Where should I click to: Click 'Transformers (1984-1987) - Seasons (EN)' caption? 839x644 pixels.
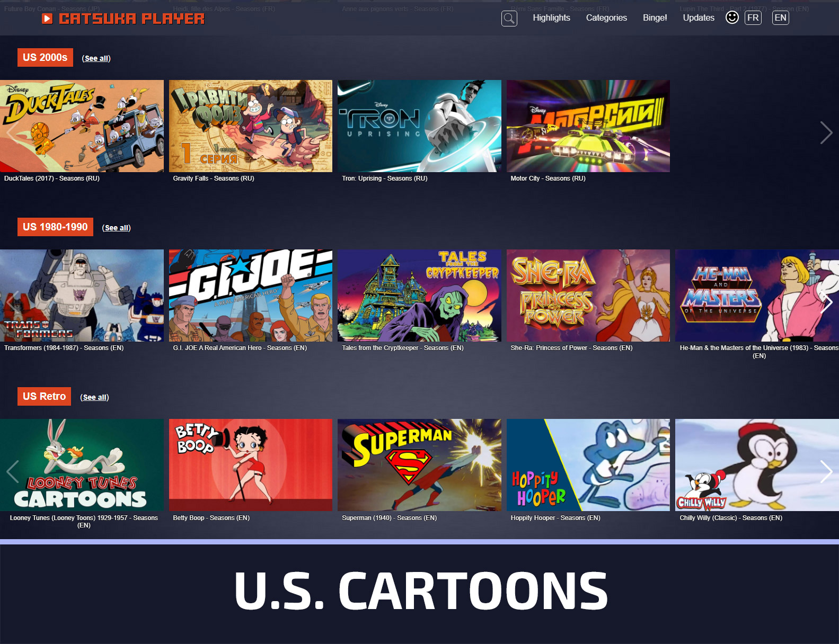(64, 348)
